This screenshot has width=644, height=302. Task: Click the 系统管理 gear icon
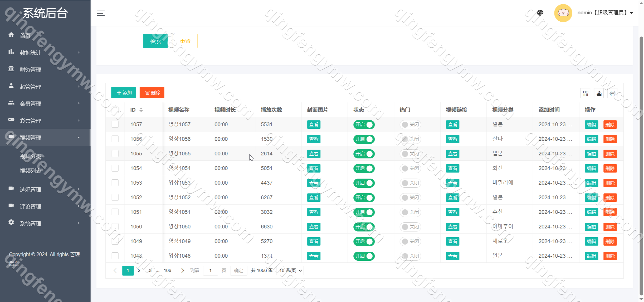11,222
